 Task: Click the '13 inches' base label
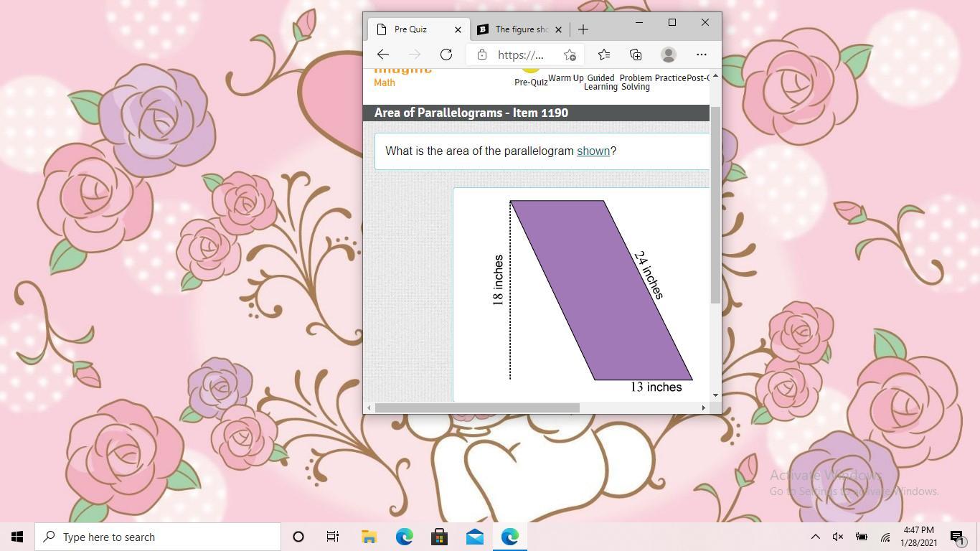point(656,387)
